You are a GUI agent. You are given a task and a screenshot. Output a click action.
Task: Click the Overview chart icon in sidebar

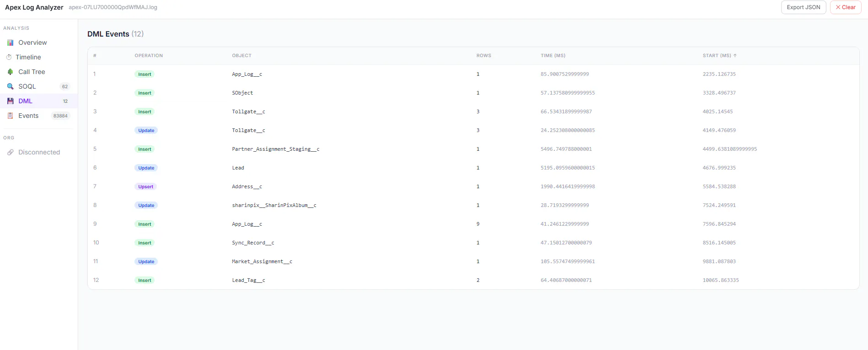(x=10, y=42)
